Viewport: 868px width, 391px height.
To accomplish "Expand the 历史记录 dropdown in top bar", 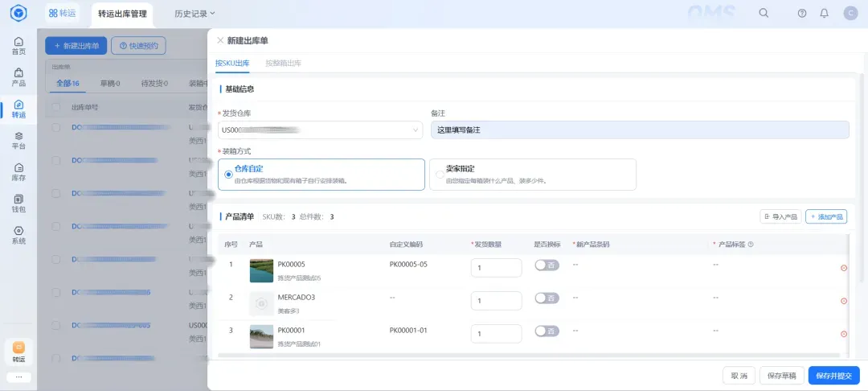I will (x=194, y=14).
